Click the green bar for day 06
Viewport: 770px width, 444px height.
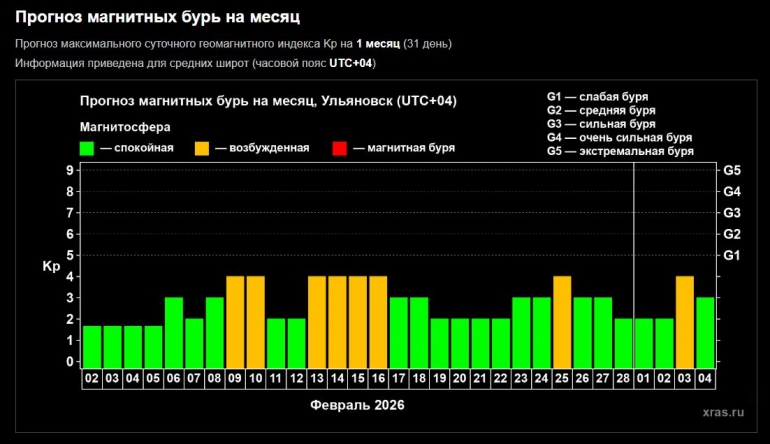click(174, 332)
